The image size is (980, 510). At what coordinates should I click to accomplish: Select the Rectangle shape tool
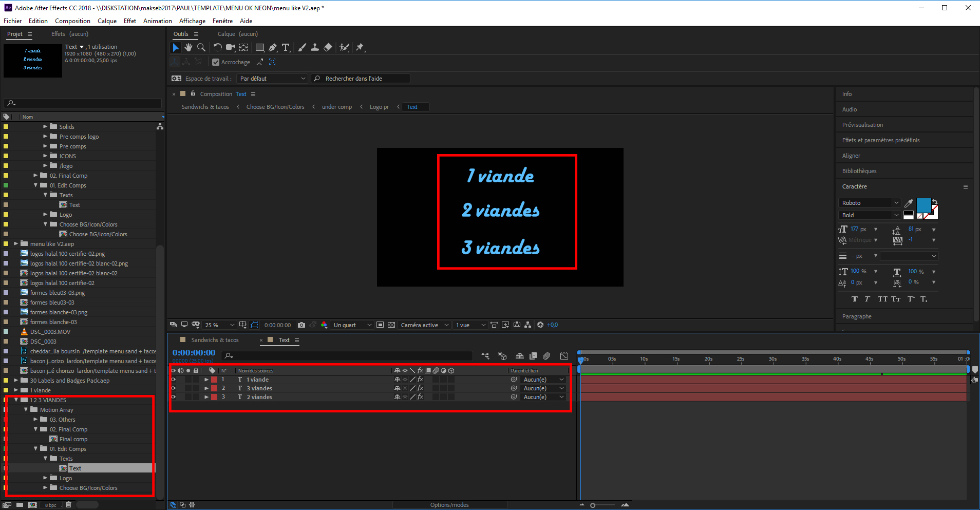tap(260, 47)
